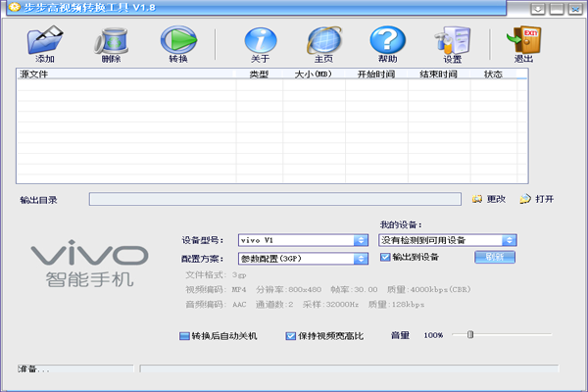Click the 100% volume value
Viewport: 588px width, 392px height.
[433, 335]
